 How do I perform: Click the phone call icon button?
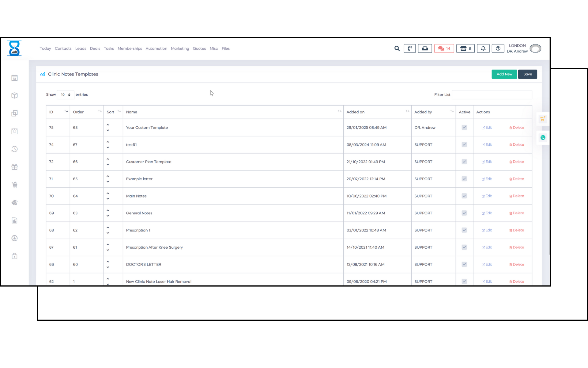[x=409, y=48]
